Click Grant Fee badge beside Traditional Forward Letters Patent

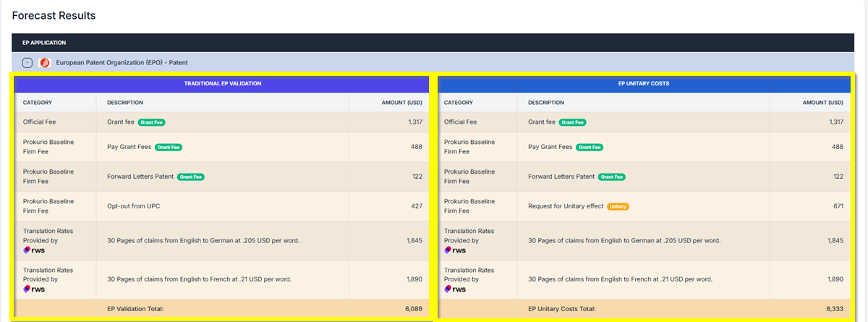191,177
